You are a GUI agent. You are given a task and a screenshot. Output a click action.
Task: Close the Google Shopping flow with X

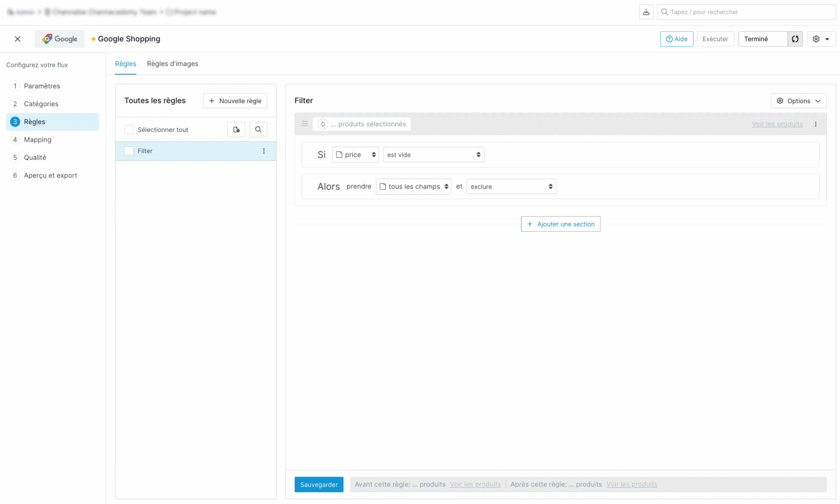click(17, 39)
